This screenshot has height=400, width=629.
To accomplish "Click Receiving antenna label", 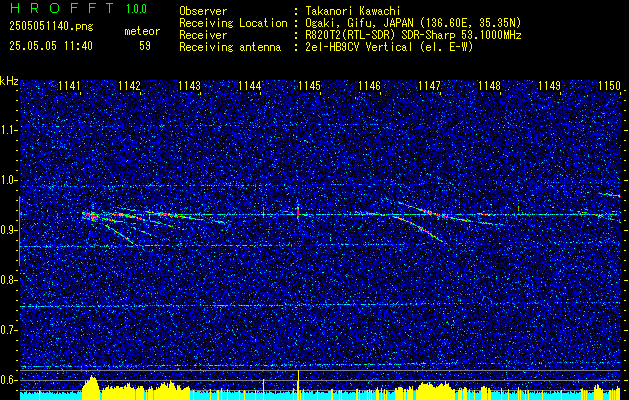I will (230, 47).
